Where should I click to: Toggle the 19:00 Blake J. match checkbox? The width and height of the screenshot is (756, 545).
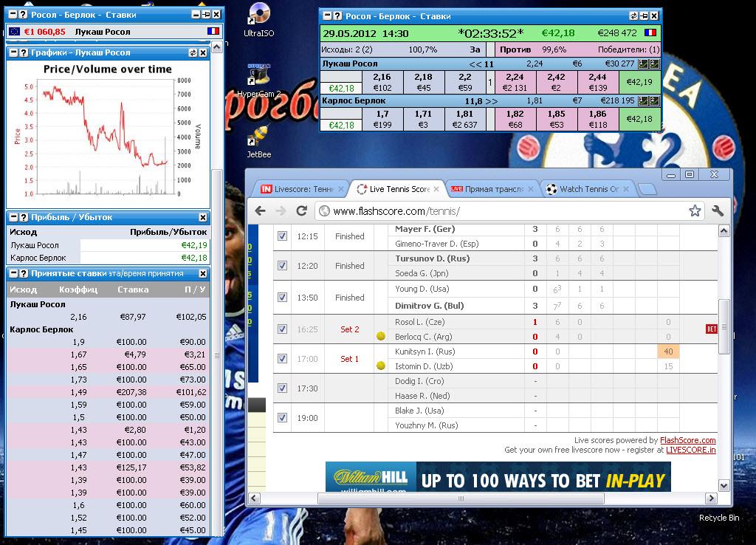283,417
